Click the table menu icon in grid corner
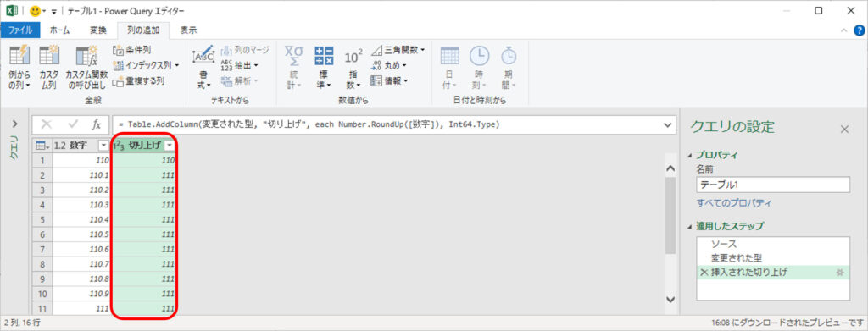 click(42, 146)
